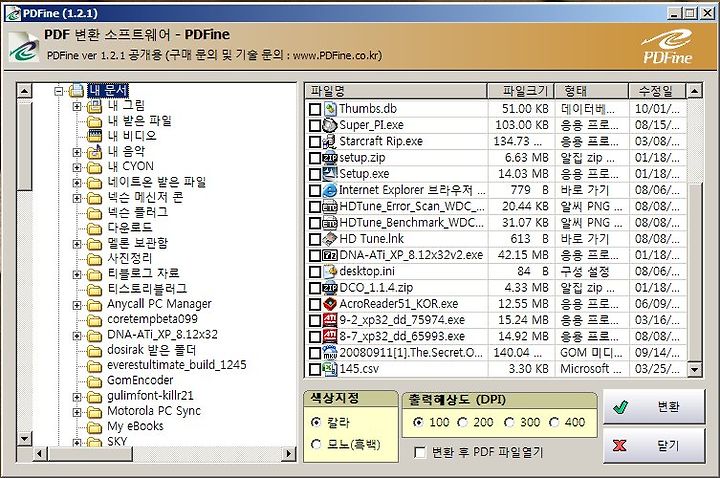Image resolution: width=720 pixels, height=478 pixels.
Task: Select the coretempbeta099 folder
Action: point(152,319)
